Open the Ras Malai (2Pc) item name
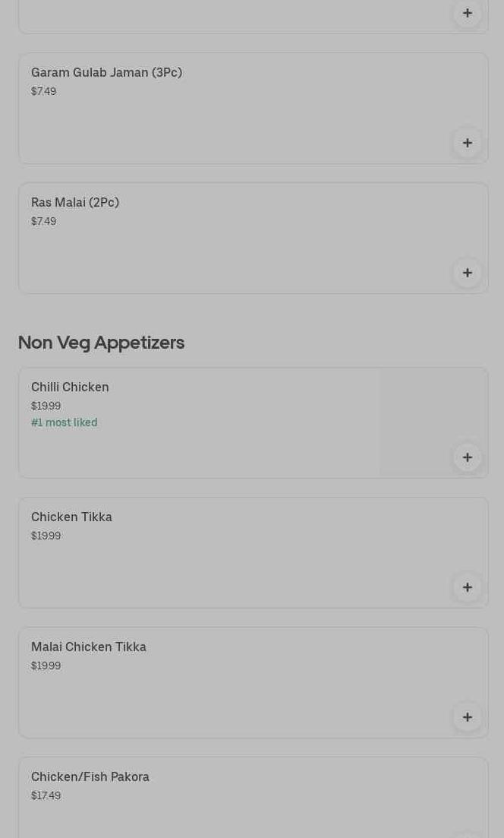Viewport: 504px width, 838px height. tap(75, 202)
